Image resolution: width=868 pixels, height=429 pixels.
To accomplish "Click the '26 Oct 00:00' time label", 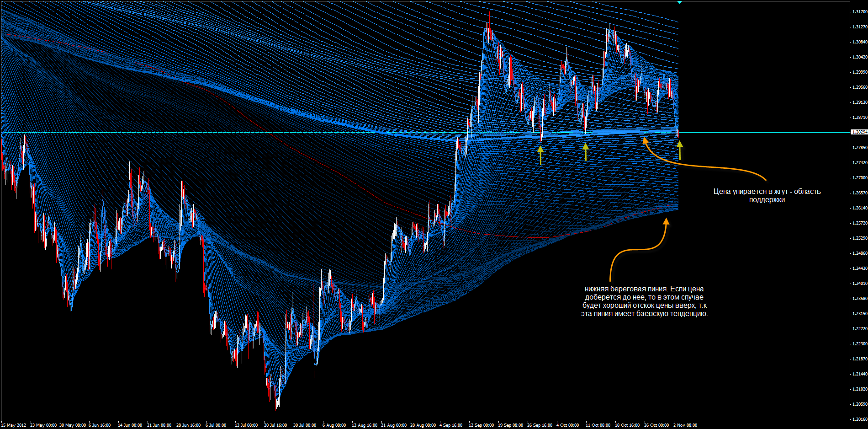I will click(656, 425).
